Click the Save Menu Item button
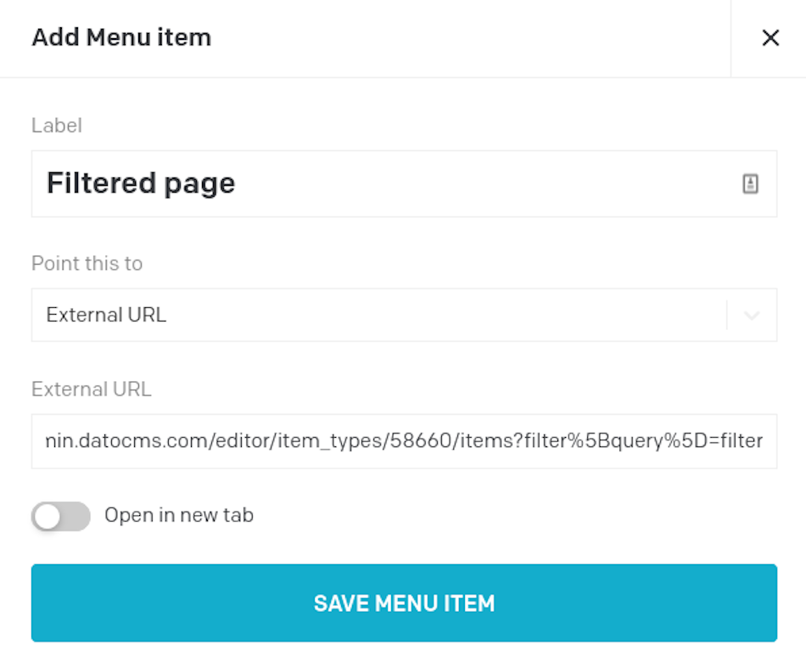The width and height of the screenshot is (806, 672). pos(403,602)
